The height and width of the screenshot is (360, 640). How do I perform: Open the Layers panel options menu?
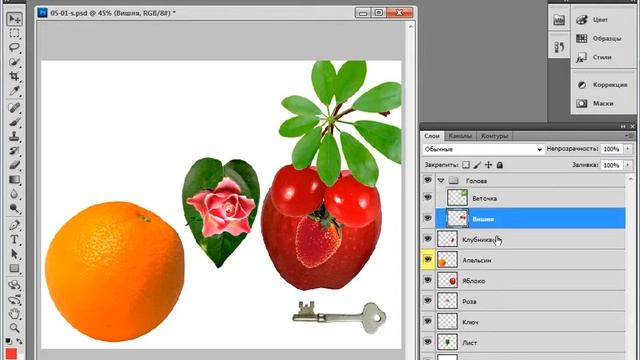coord(629,136)
